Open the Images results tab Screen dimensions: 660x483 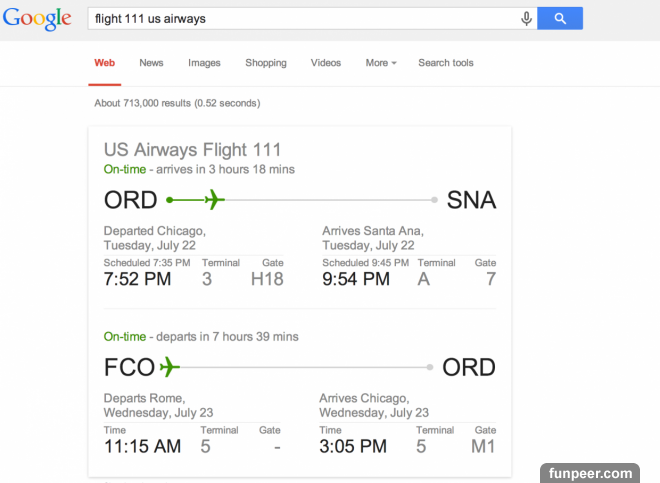(x=204, y=63)
